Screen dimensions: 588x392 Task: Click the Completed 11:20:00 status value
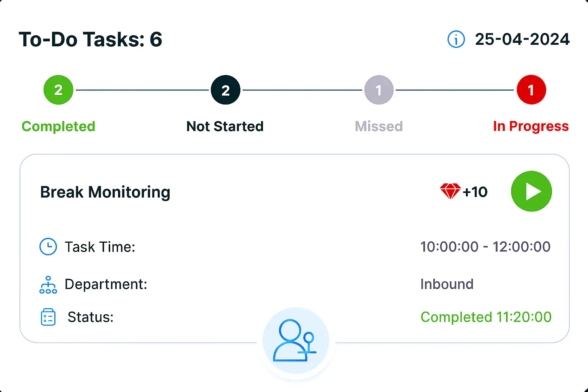(486, 317)
